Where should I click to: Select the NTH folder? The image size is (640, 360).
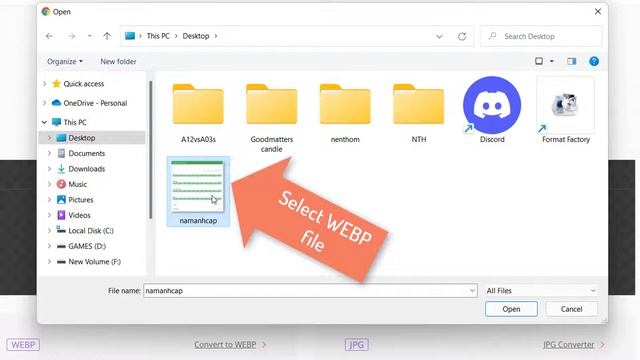tap(418, 113)
